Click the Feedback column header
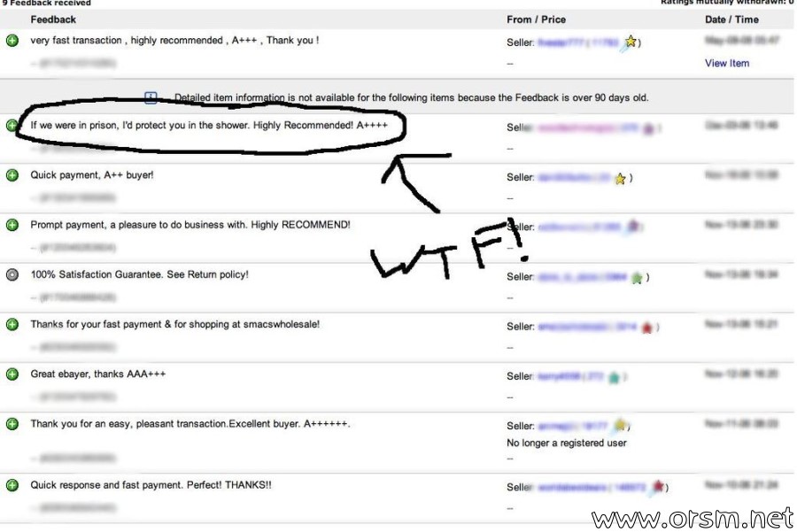This screenshot has height=532, width=797. coord(53,19)
